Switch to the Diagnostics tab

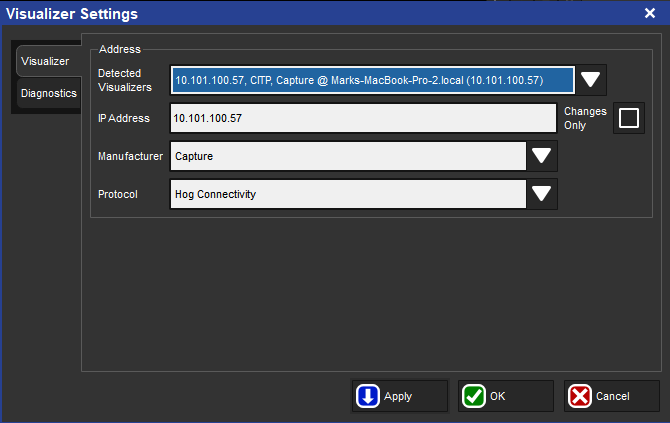click(x=48, y=93)
